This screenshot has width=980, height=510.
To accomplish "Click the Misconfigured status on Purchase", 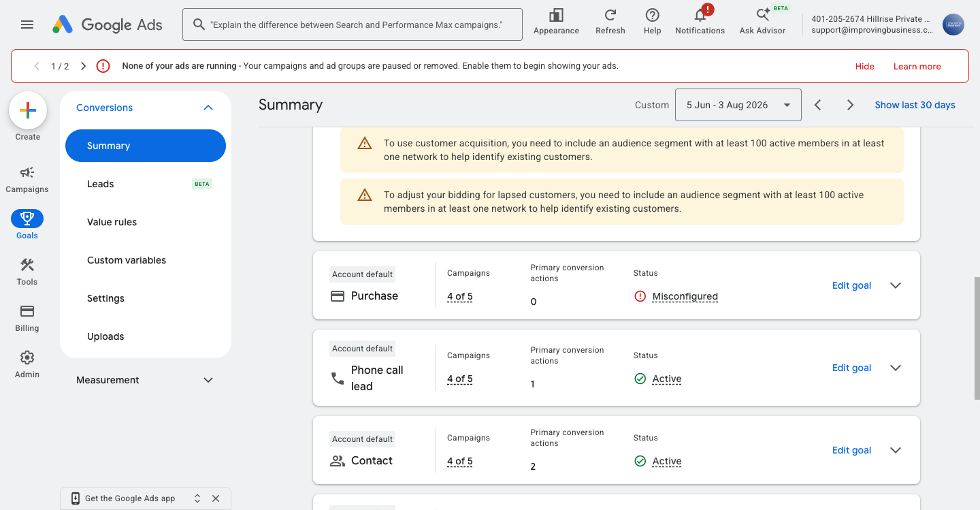I will (685, 296).
